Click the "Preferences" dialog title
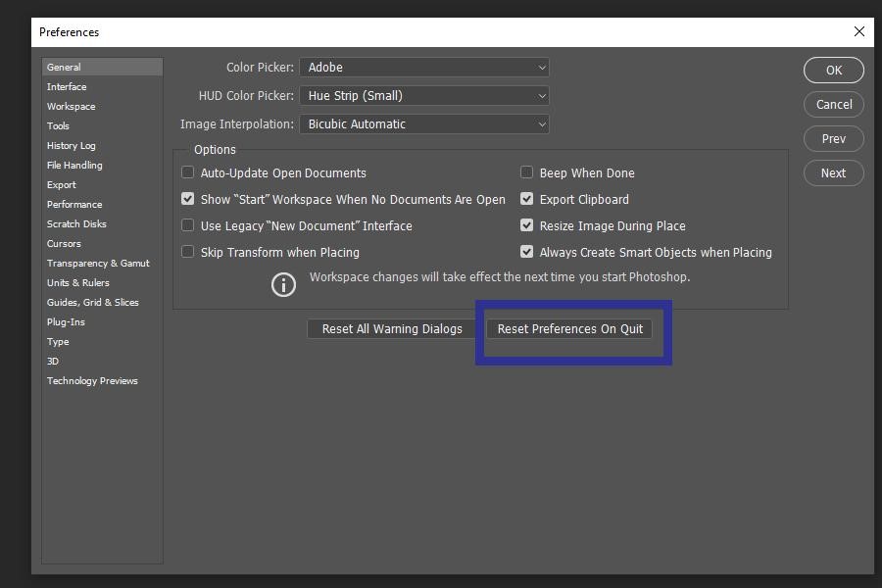This screenshot has height=588, width=882. [70, 32]
